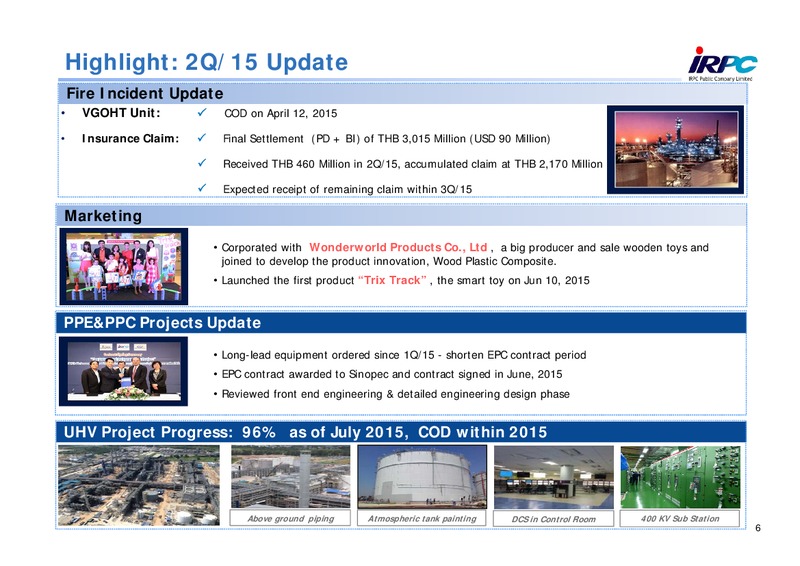Select the 'UHV Project Progress: 96%' header bar

401,432
